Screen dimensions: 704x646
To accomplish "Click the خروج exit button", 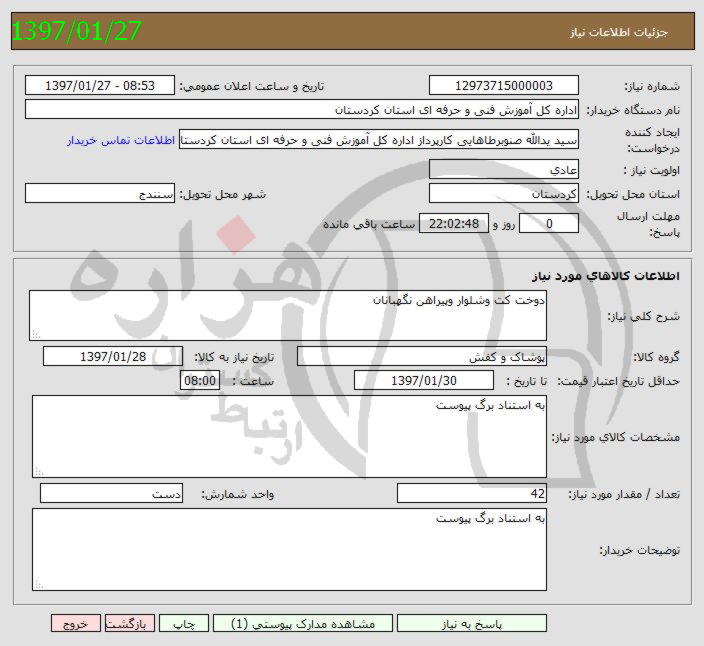I will coord(75,624).
